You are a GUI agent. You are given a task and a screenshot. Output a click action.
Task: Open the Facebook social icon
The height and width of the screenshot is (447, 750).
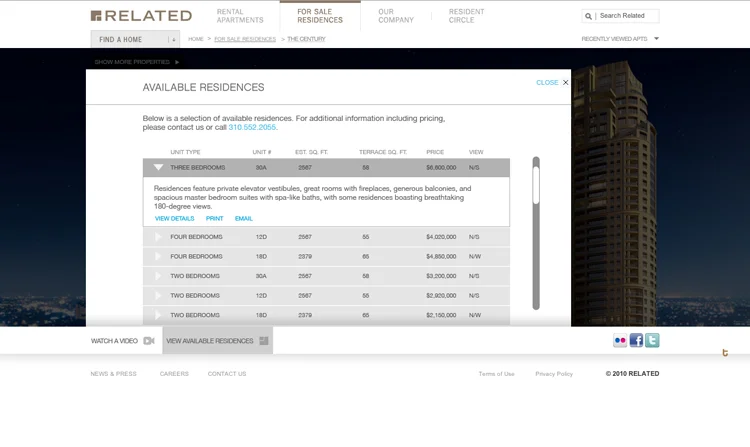pyautogui.click(x=636, y=340)
